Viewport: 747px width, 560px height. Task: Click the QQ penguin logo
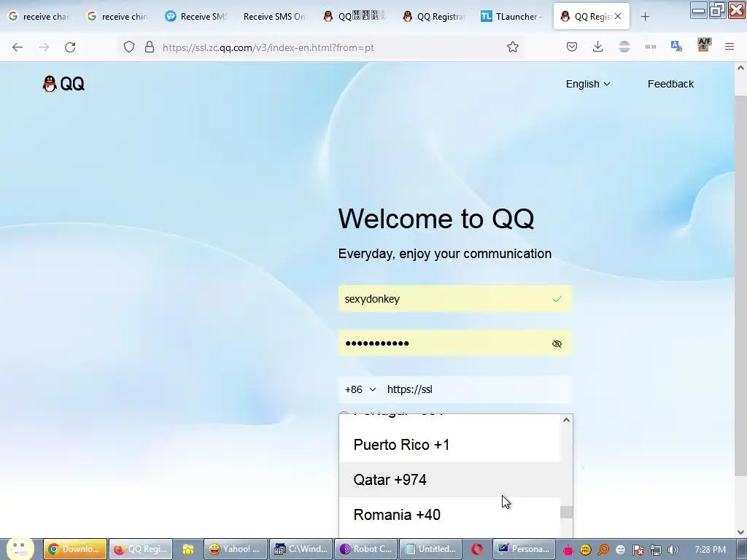pos(63,84)
